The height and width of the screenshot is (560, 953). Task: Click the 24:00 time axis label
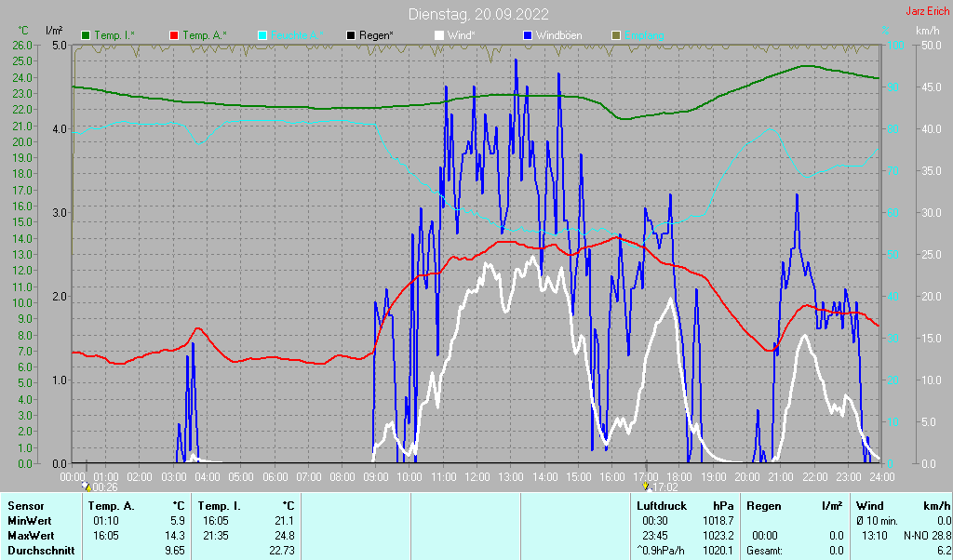(x=881, y=477)
